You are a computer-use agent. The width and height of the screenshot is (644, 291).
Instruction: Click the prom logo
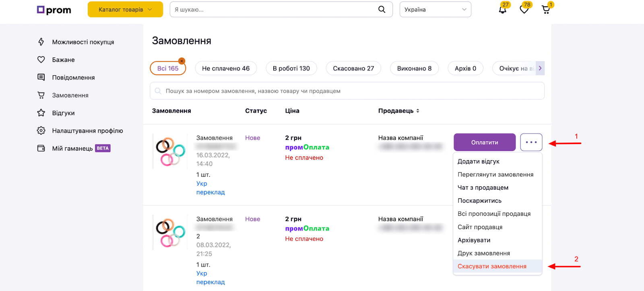click(x=54, y=10)
